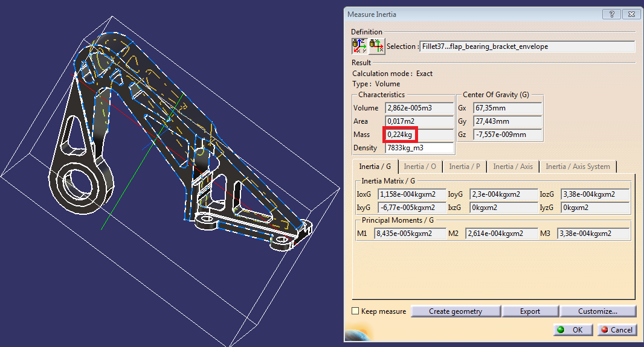Select the M1 principal moment value
The image size is (644, 347).
pyautogui.click(x=410, y=234)
